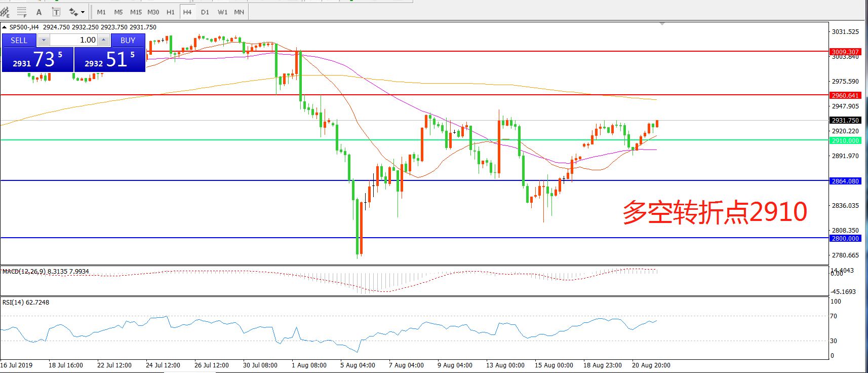Select the red 多空转折点2910 text annotation

[x=714, y=212]
